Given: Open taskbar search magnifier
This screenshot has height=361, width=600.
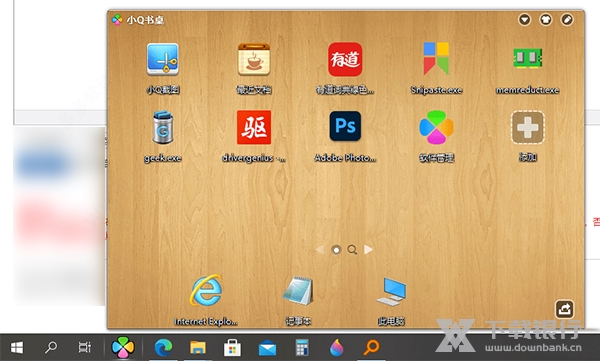Looking at the screenshot, I should click(51, 348).
